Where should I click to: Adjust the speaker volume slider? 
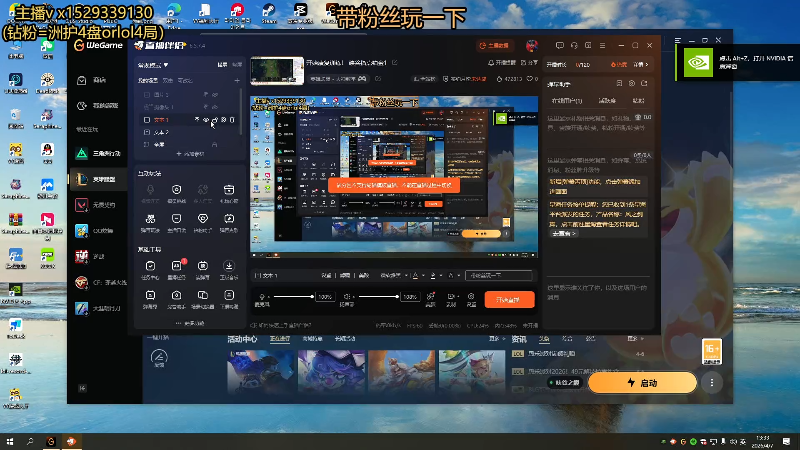[378, 296]
